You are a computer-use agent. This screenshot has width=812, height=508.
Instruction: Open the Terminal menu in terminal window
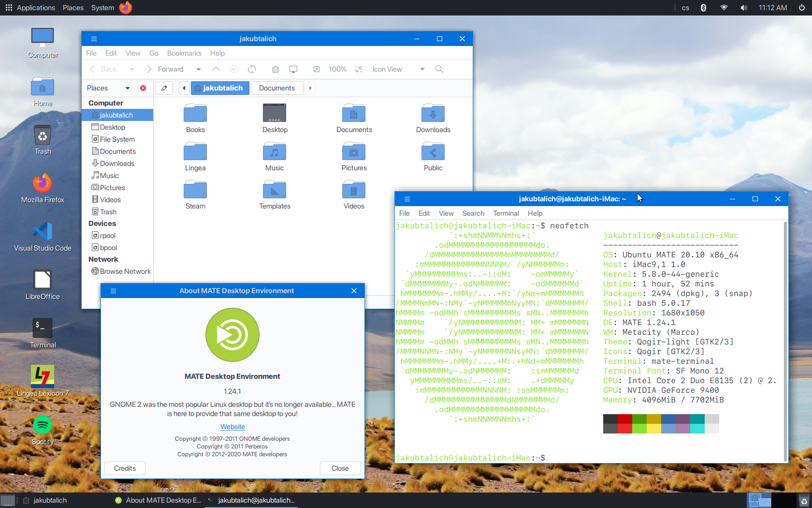point(506,213)
